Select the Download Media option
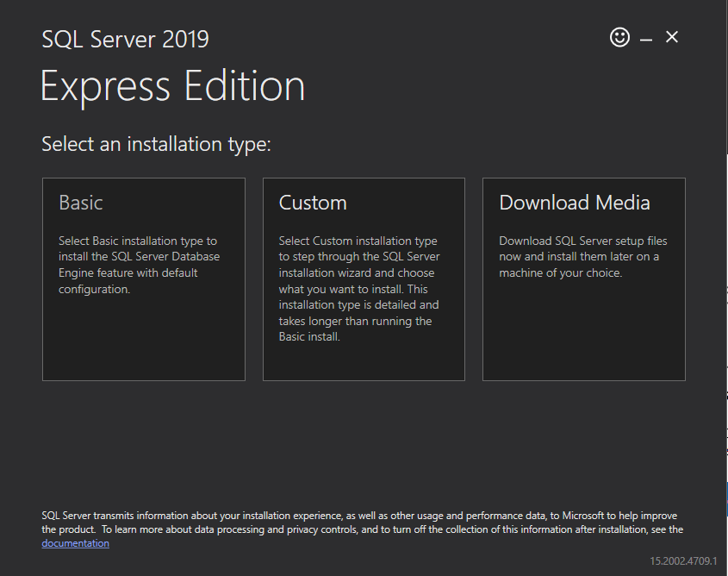This screenshot has width=728, height=576. coord(583,279)
